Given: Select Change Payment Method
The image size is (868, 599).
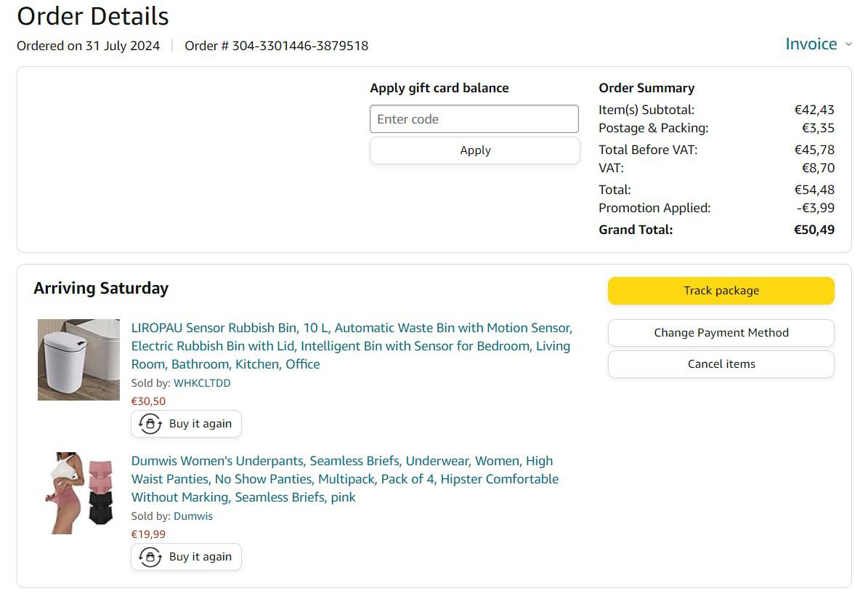Looking at the screenshot, I should tap(721, 333).
